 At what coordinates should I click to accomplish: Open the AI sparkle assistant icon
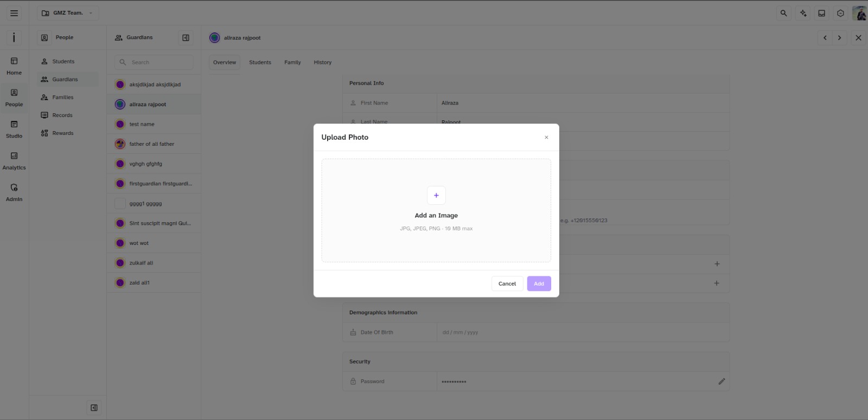pos(803,13)
